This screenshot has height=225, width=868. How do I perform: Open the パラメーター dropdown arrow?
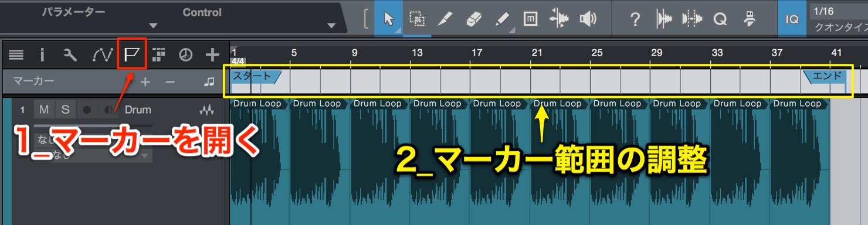tap(153, 26)
